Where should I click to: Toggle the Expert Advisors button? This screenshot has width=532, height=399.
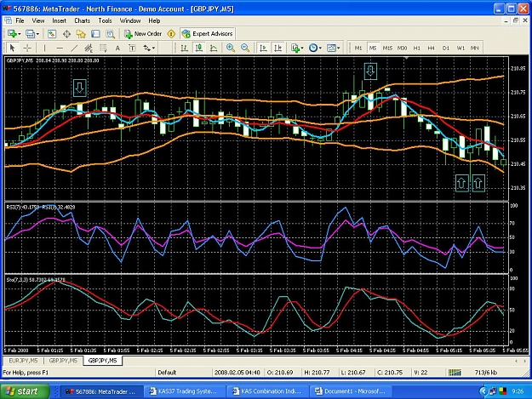[x=208, y=33]
